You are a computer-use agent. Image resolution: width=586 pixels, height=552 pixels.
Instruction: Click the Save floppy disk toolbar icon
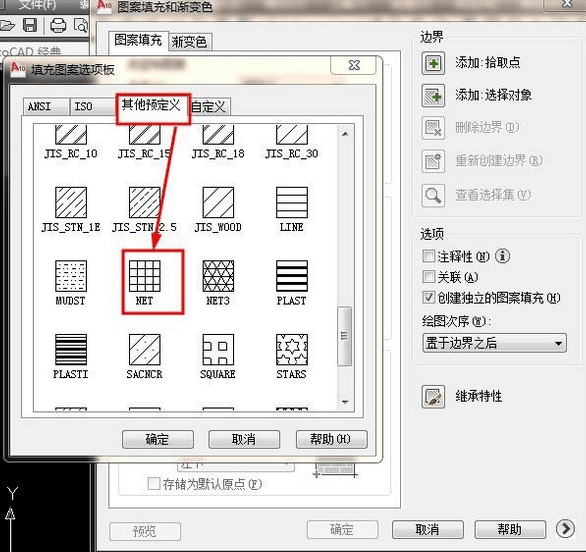point(30,25)
